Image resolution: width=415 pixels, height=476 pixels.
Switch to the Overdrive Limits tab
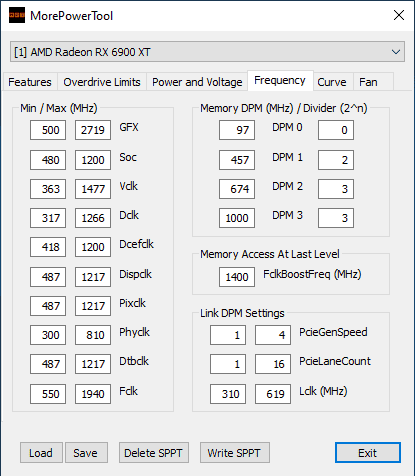coord(102,82)
